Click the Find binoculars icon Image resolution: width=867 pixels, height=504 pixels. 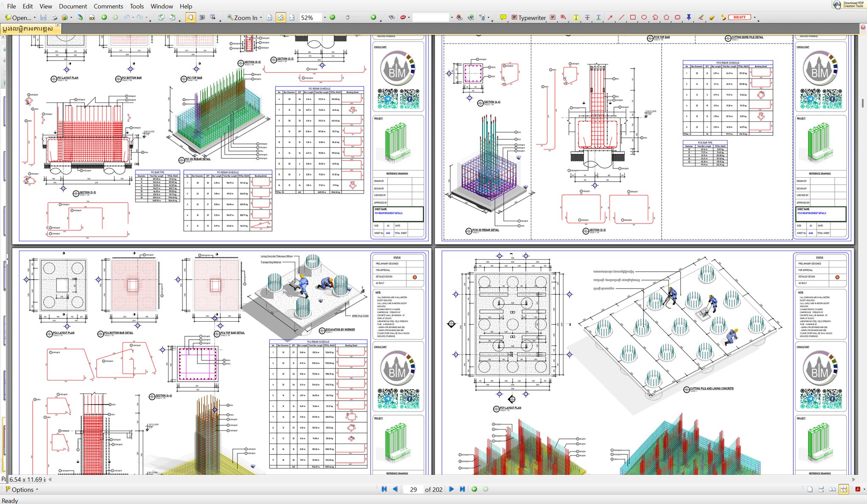coord(392,17)
